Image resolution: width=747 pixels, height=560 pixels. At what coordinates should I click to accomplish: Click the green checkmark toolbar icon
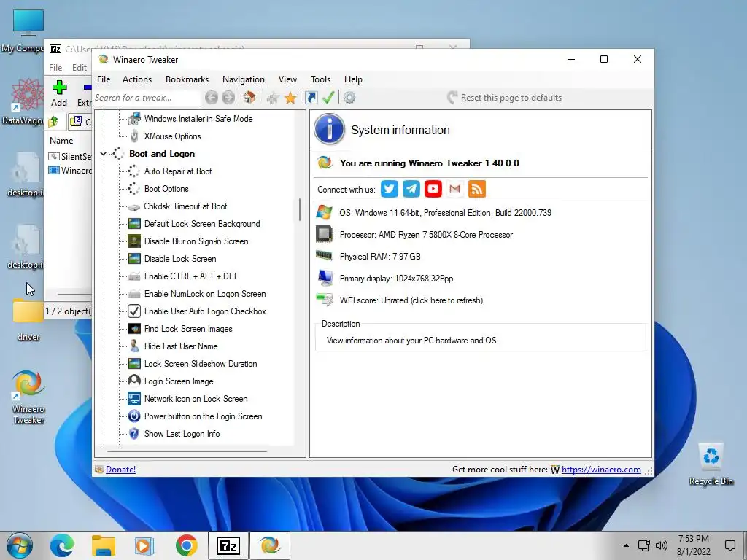click(328, 98)
